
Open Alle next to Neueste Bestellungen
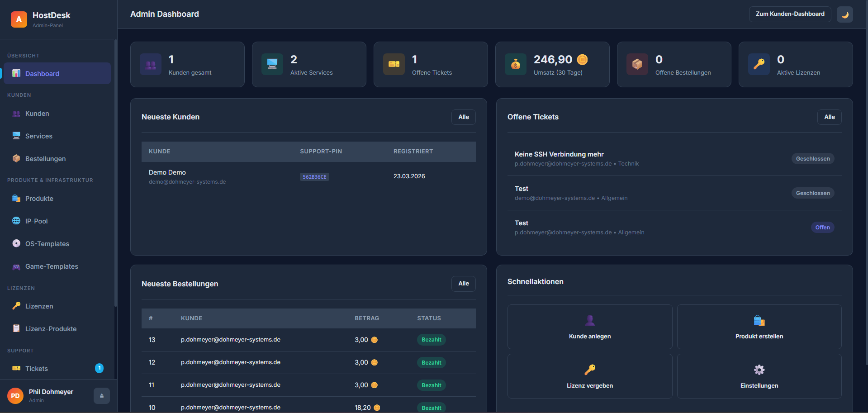[463, 284]
